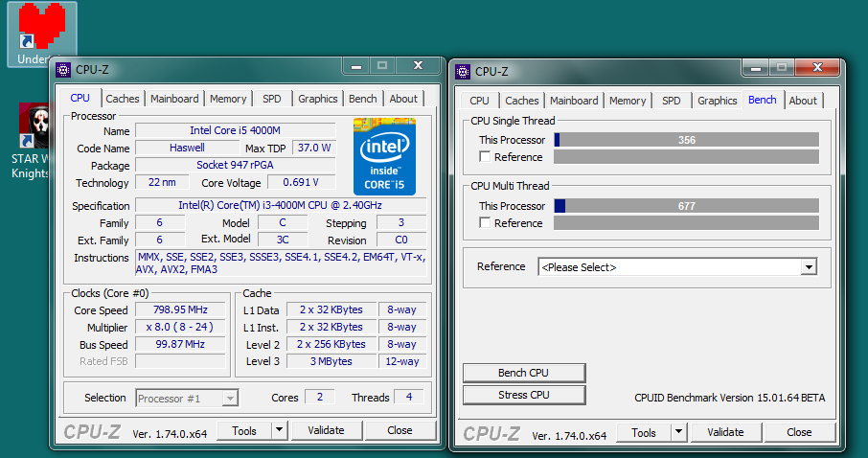The height and width of the screenshot is (458, 868).
Task: Open the STAR WARS Knights desktop shortcut
Action: (x=33, y=142)
